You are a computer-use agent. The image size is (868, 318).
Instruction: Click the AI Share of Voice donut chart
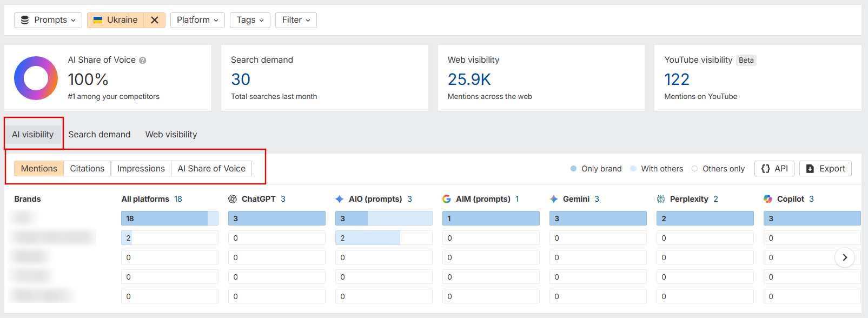(36, 78)
